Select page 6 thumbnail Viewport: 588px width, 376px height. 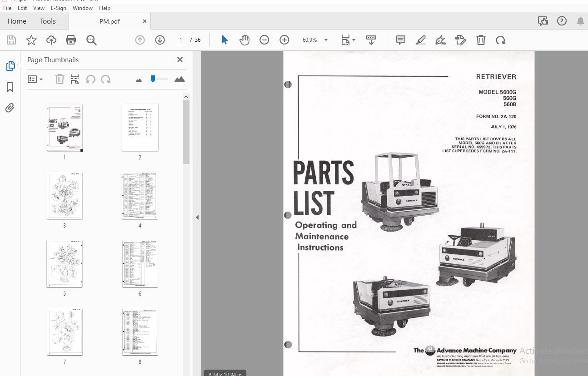tap(140, 264)
